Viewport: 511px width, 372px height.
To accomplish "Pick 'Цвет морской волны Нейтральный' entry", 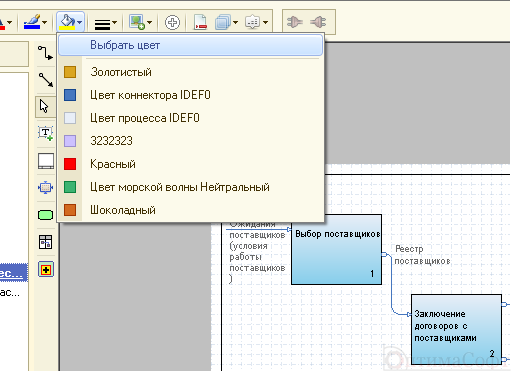I will (191, 187).
